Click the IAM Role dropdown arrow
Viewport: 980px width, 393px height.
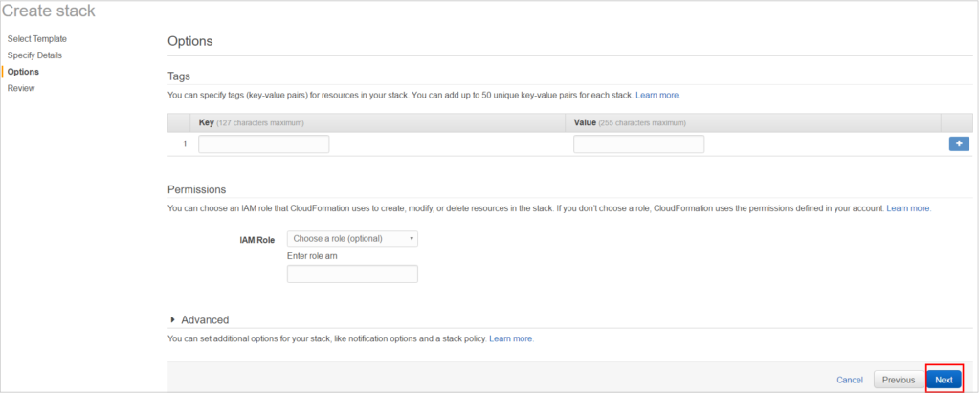(x=412, y=239)
